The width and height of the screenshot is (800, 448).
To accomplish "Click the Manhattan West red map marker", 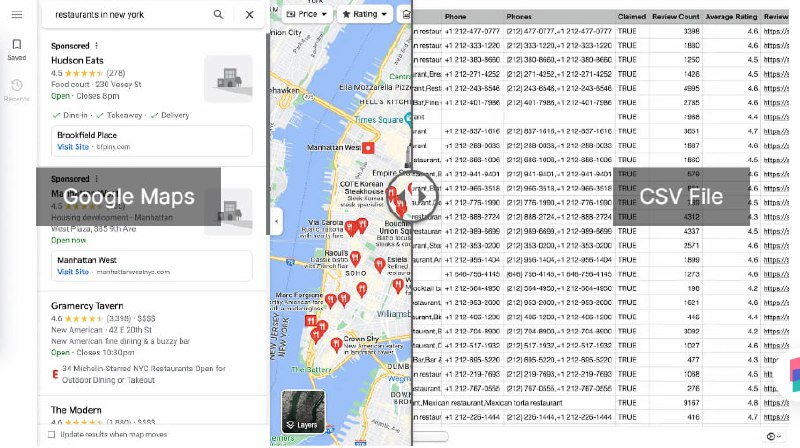I will [x=368, y=147].
